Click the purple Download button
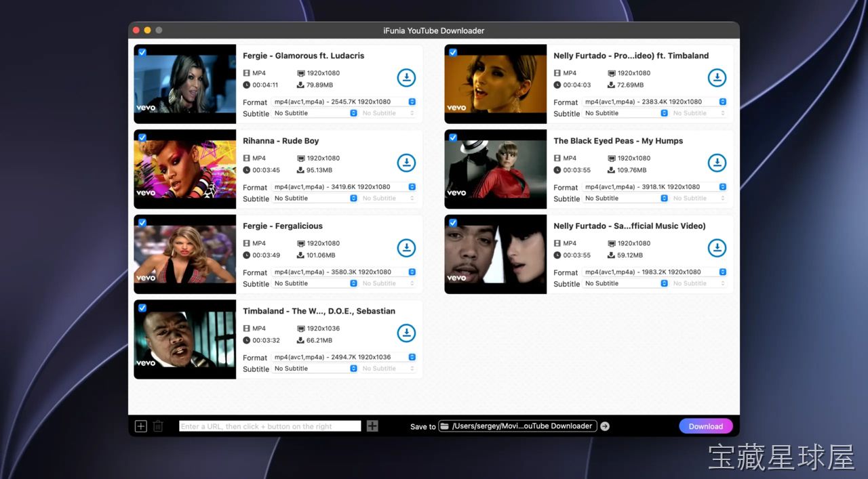868x479 pixels. point(706,426)
